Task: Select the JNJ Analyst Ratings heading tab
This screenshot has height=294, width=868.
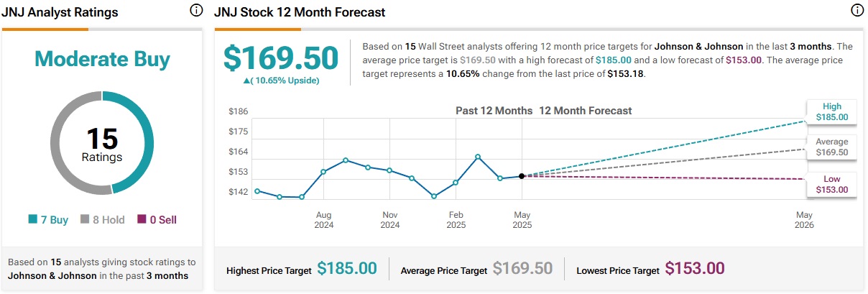Action: (x=60, y=12)
